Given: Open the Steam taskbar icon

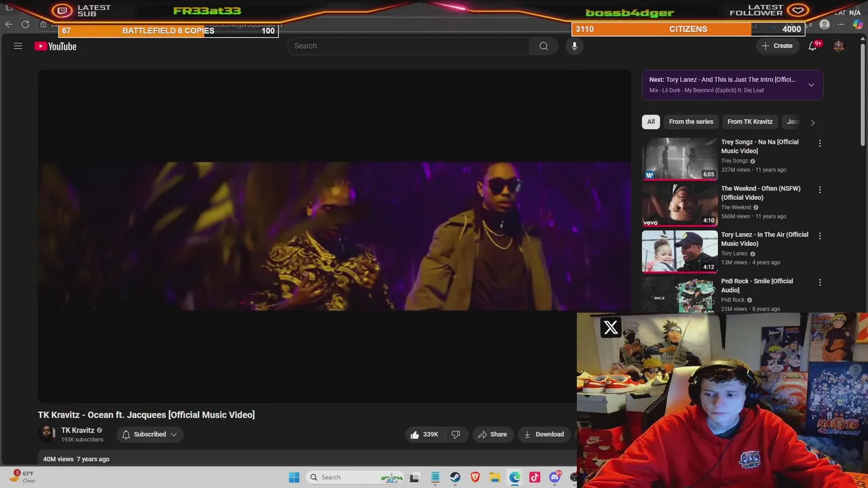Looking at the screenshot, I should [455, 477].
